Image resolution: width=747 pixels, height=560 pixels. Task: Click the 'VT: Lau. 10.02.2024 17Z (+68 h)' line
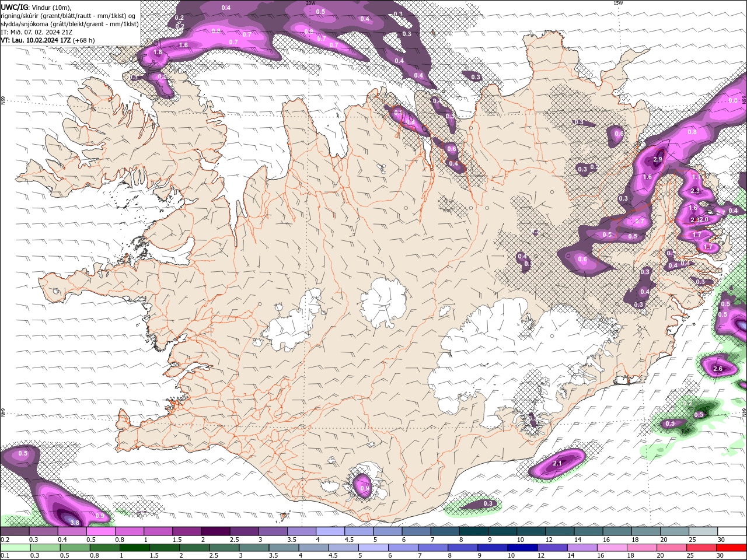pos(48,40)
